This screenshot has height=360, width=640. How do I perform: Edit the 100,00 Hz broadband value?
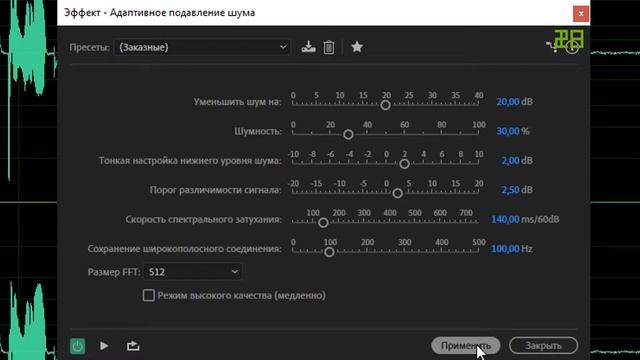coord(505,249)
